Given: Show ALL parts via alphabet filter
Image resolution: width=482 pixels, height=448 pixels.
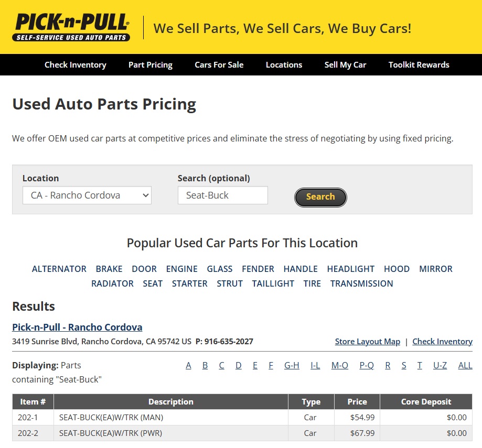Looking at the screenshot, I should pos(465,365).
